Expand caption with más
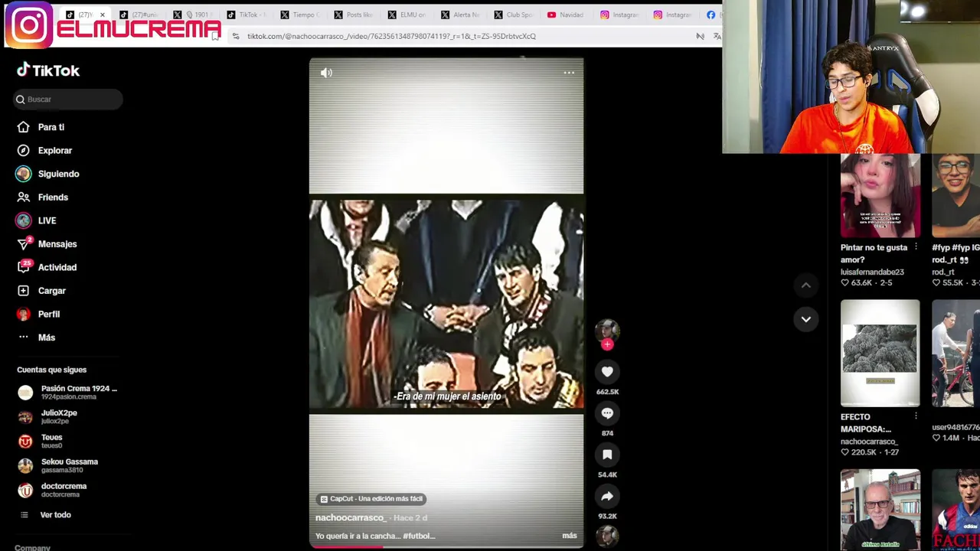This screenshot has width=980, height=551. pos(570,536)
